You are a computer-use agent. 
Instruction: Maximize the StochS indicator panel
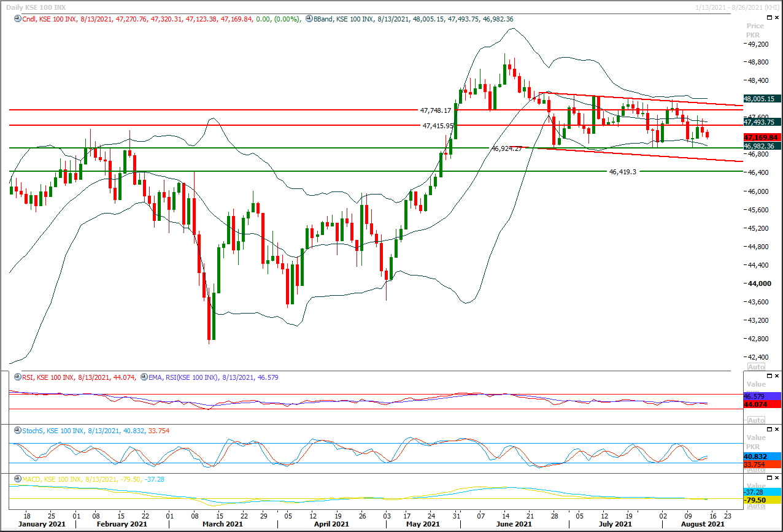(771, 428)
